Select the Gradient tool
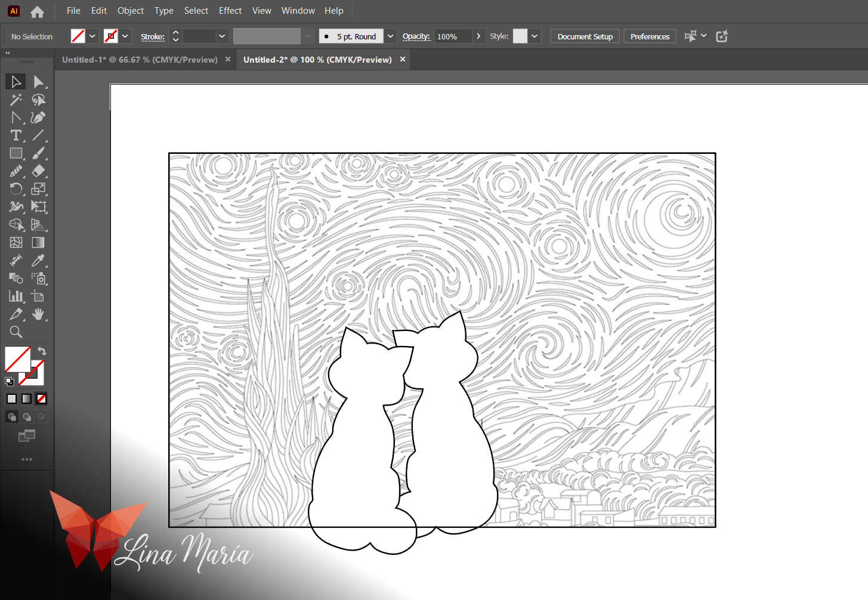Viewport: 868px width, 600px height. point(38,243)
